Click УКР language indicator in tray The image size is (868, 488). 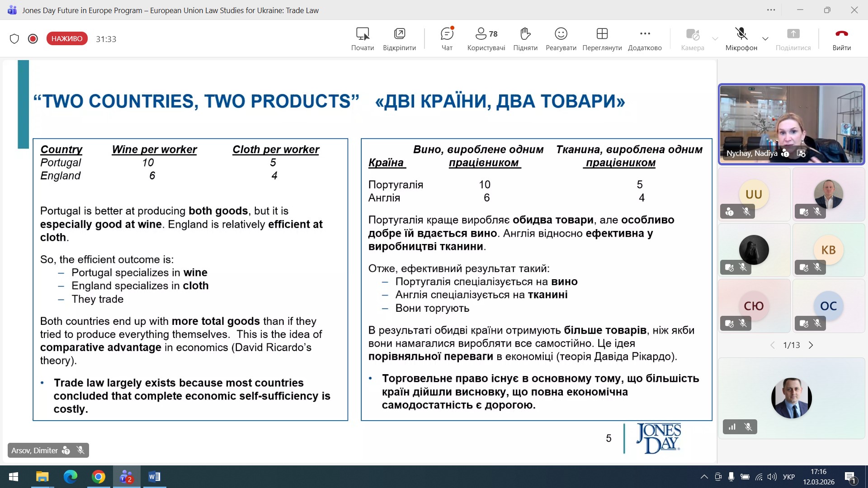(x=788, y=477)
